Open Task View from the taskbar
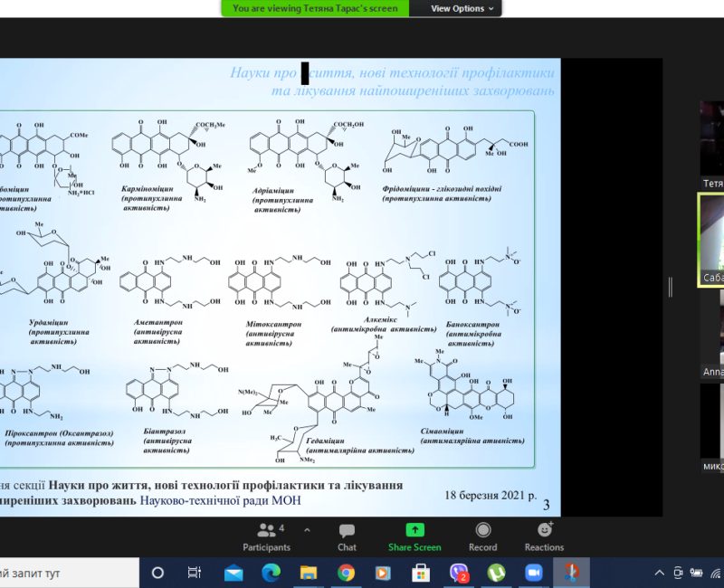724x588 pixels. pos(195,573)
